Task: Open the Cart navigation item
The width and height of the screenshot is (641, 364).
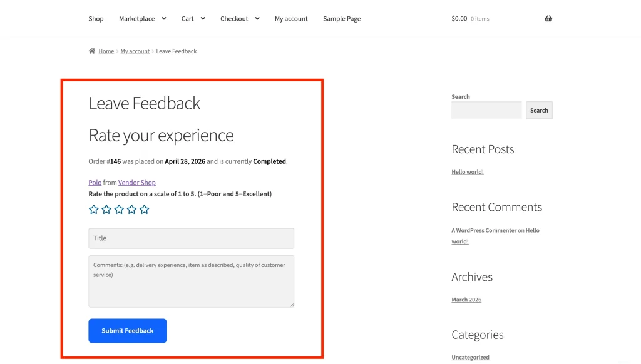Action: coord(188,18)
